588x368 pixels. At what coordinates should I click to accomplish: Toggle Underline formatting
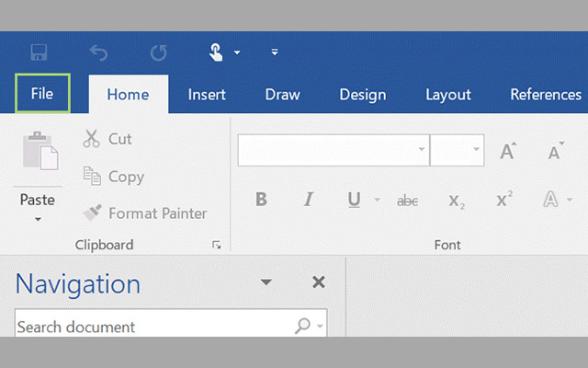point(354,200)
